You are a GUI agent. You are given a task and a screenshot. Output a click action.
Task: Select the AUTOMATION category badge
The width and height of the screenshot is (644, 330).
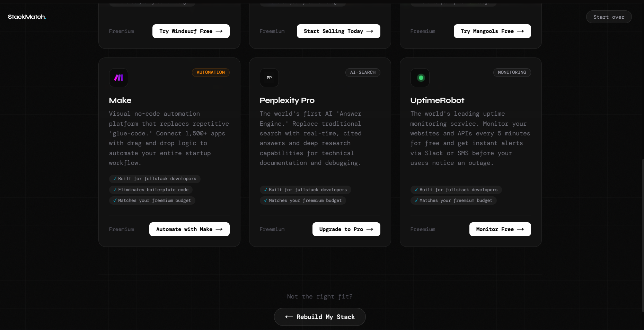pyautogui.click(x=211, y=72)
